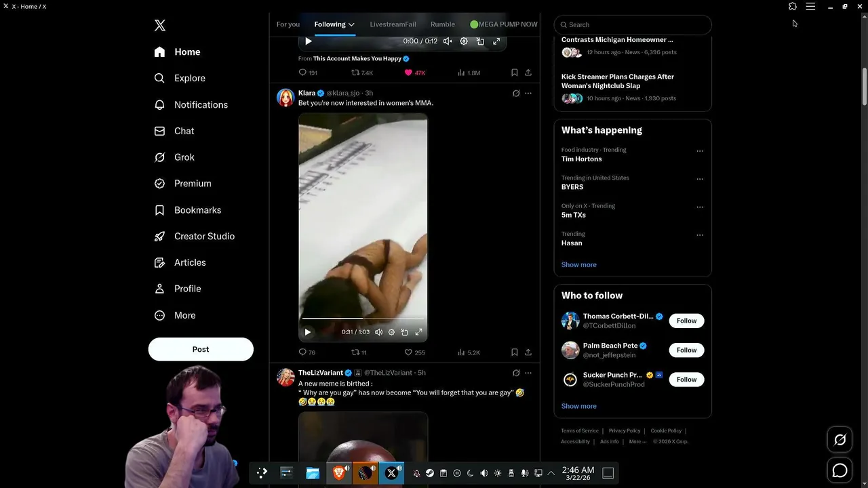868x488 pixels.
Task: Open more options for BYERS trend
Action: (700, 179)
